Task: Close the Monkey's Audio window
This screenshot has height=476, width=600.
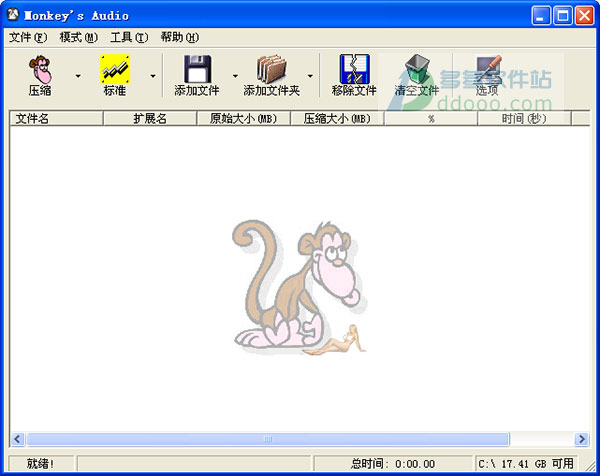Action: point(585,15)
